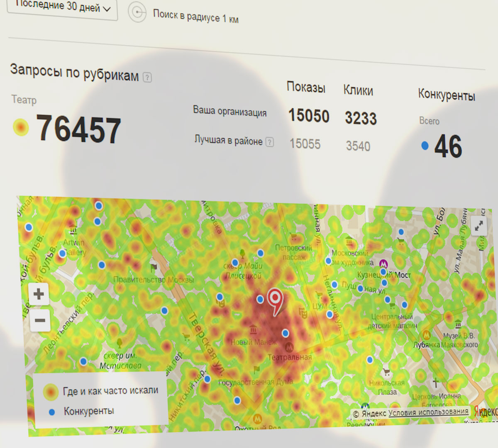Click 'Правительство Москвы' map label
The height and width of the screenshot is (448, 498).
coord(154,280)
